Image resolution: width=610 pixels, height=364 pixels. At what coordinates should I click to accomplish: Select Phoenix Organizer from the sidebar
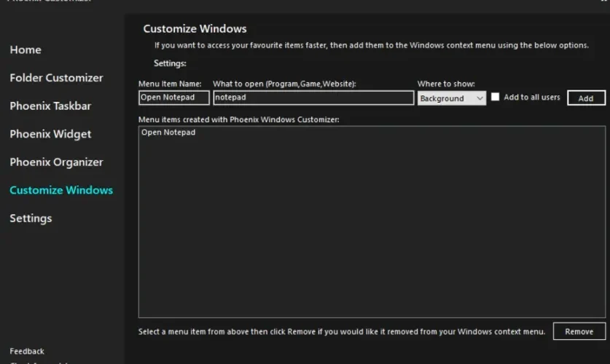point(56,162)
